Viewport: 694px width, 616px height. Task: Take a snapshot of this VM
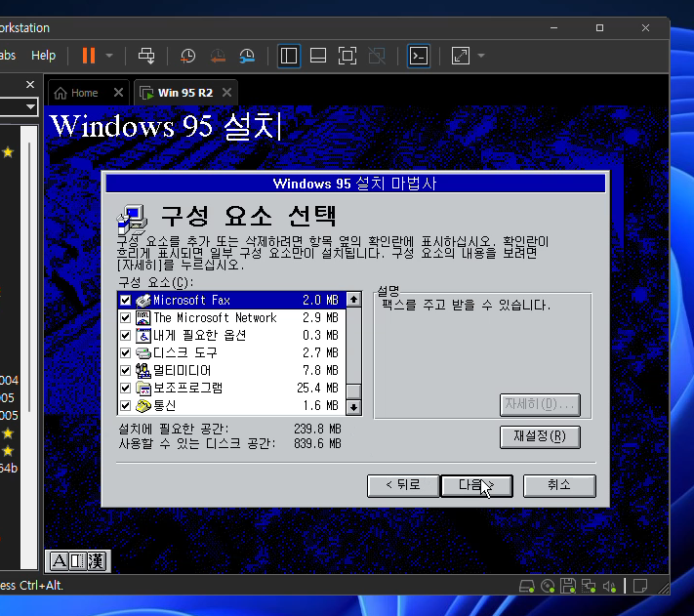tap(188, 56)
